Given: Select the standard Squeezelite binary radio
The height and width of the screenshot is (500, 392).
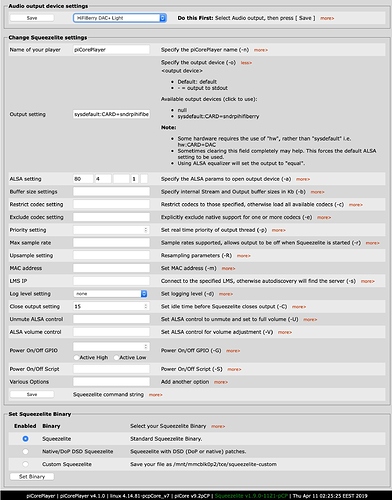Looking at the screenshot, I should click(x=25, y=439).
